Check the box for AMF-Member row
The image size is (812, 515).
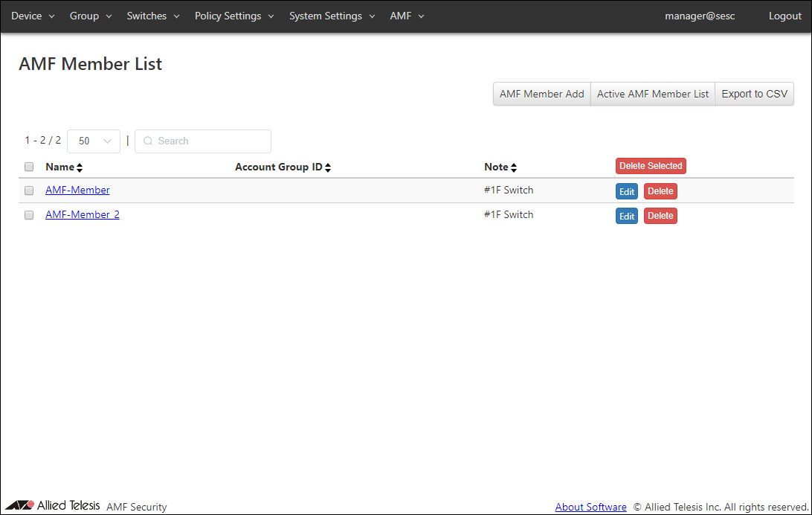click(x=29, y=191)
